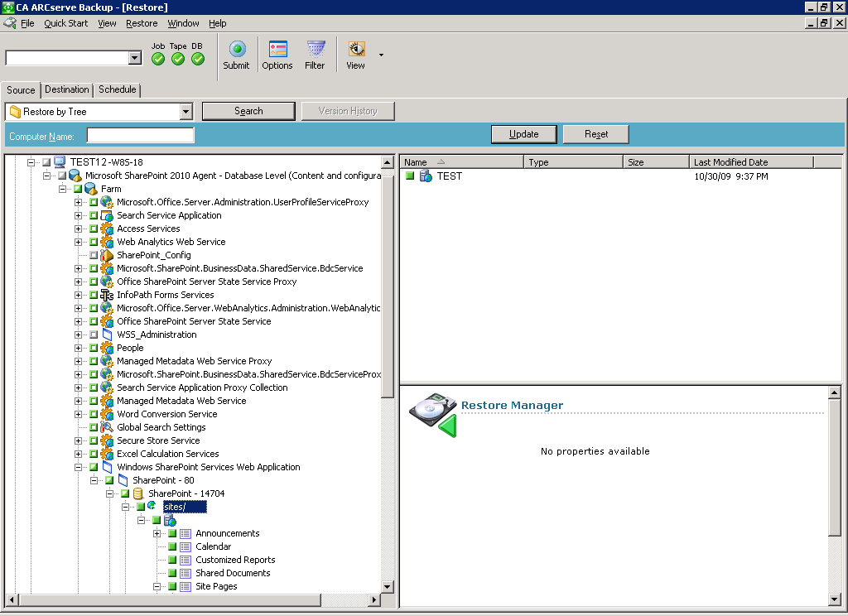Open the Options toolbar icon
Viewport: 848px width, 616px height.
click(x=277, y=50)
